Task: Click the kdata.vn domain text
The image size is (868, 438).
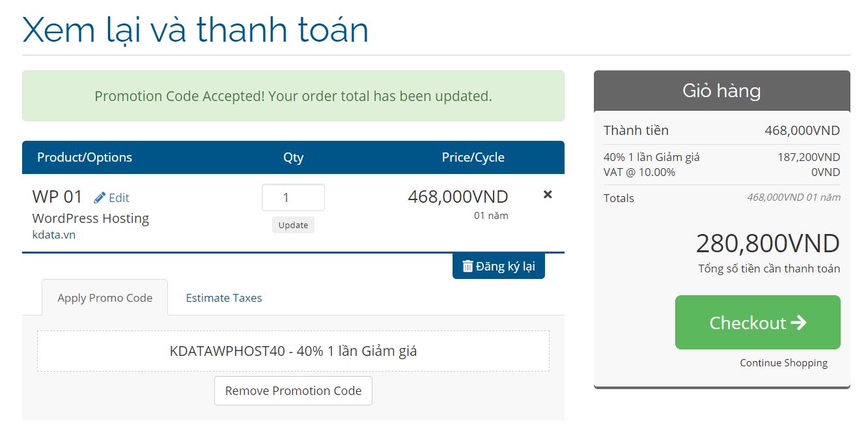Action: [54, 235]
